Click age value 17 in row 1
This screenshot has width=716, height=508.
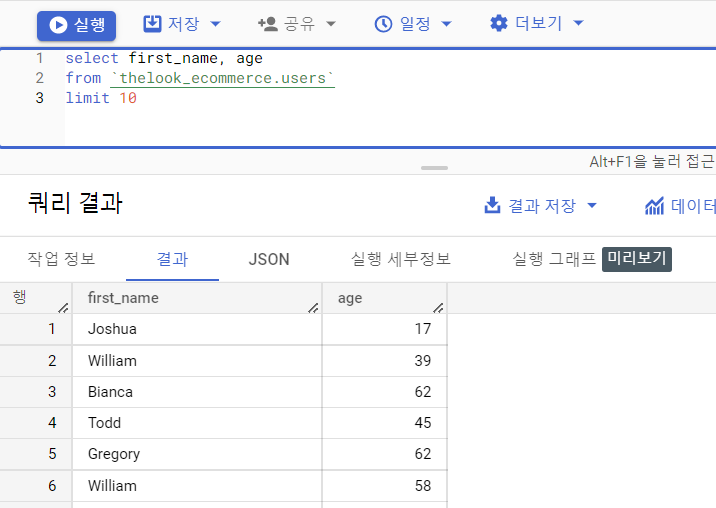tap(423, 329)
